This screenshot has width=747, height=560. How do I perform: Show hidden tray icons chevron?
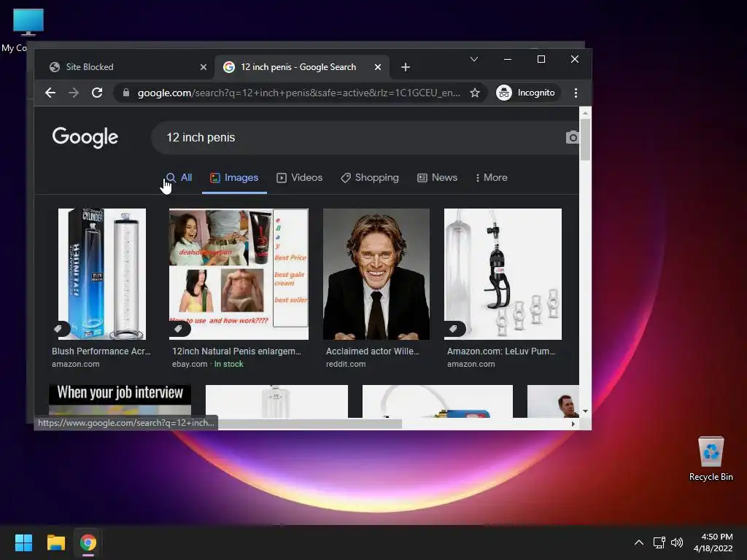tap(639, 542)
